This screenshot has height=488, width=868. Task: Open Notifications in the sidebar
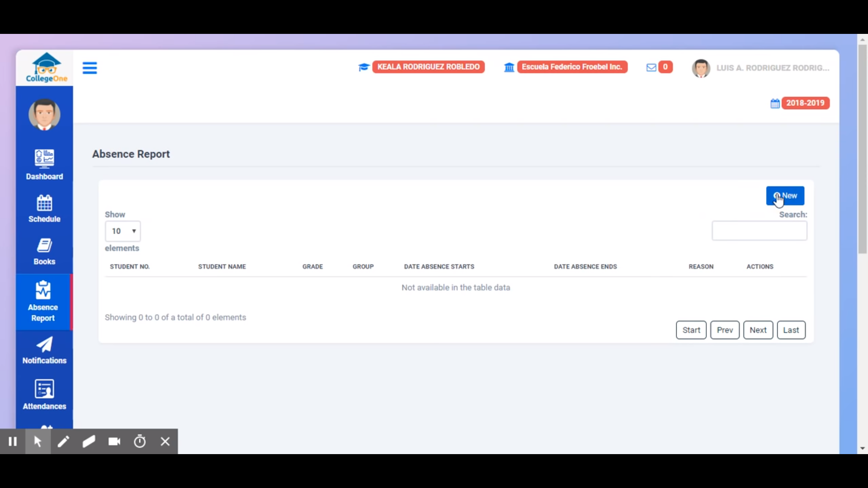click(x=44, y=350)
